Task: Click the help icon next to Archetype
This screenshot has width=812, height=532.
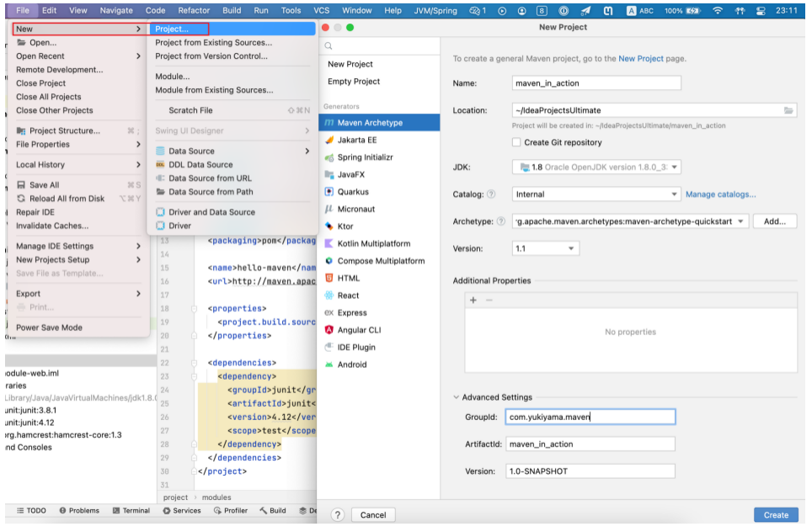Action: tap(501, 221)
